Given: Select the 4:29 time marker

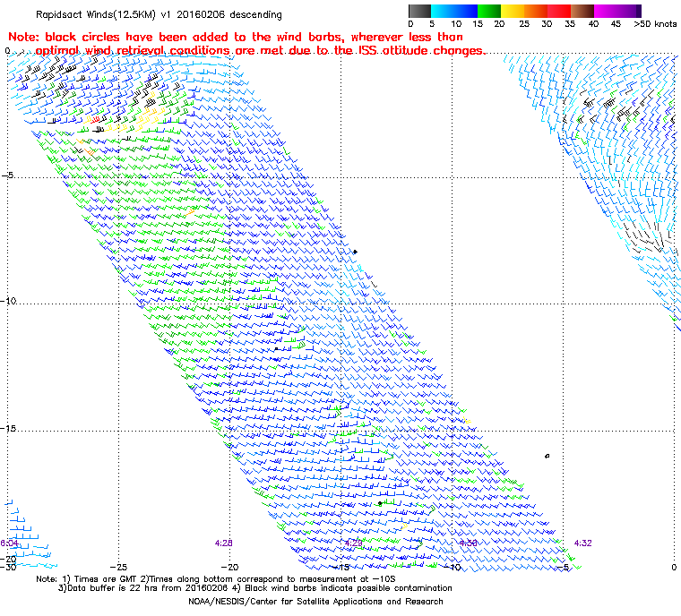Looking at the screenshot, I should 354,543.
